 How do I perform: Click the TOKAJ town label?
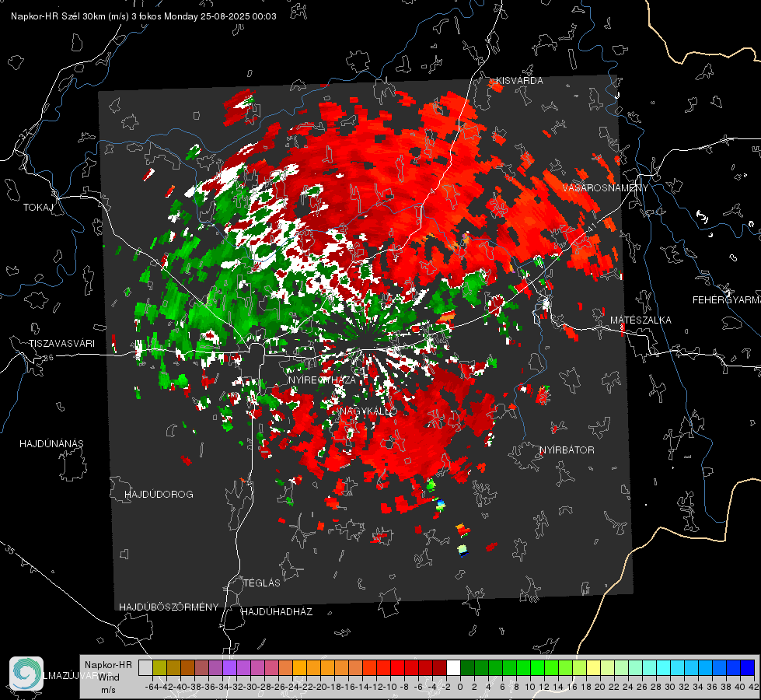coord(38,208)
